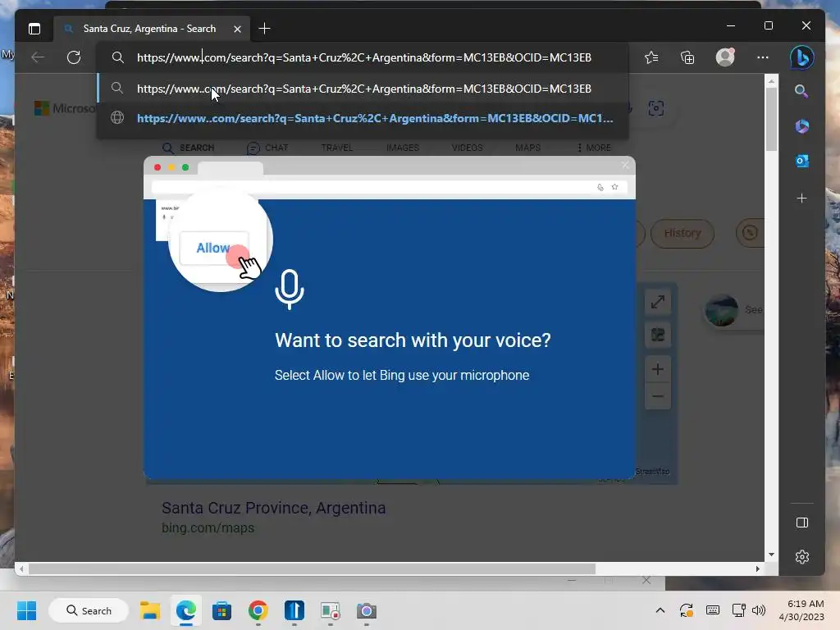
Task: Open the volume speaker tray icon
Action: pyautogui.click(x=759, y=610)
